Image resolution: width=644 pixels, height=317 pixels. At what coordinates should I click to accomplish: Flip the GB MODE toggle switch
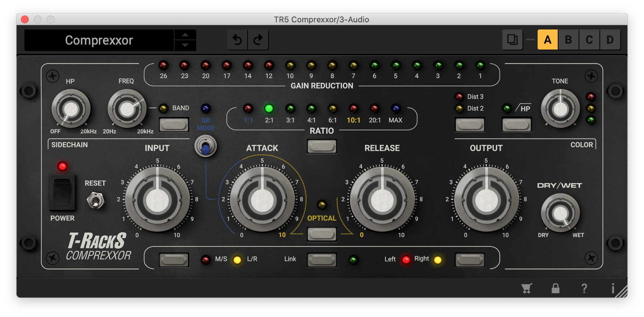pyautogui.click(x=206, y=146)
